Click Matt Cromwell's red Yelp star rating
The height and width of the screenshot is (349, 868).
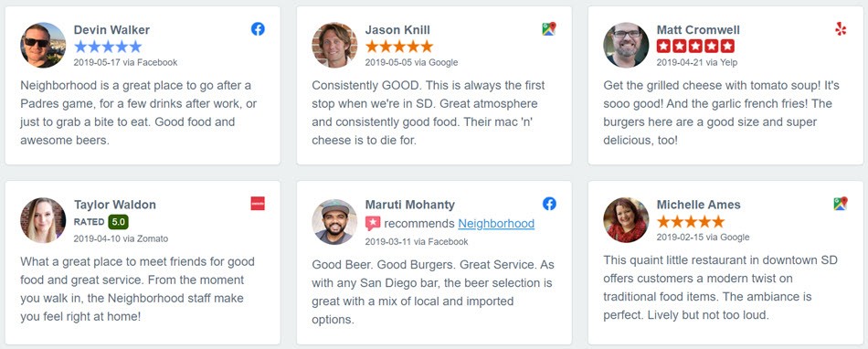tap(696, 47)
